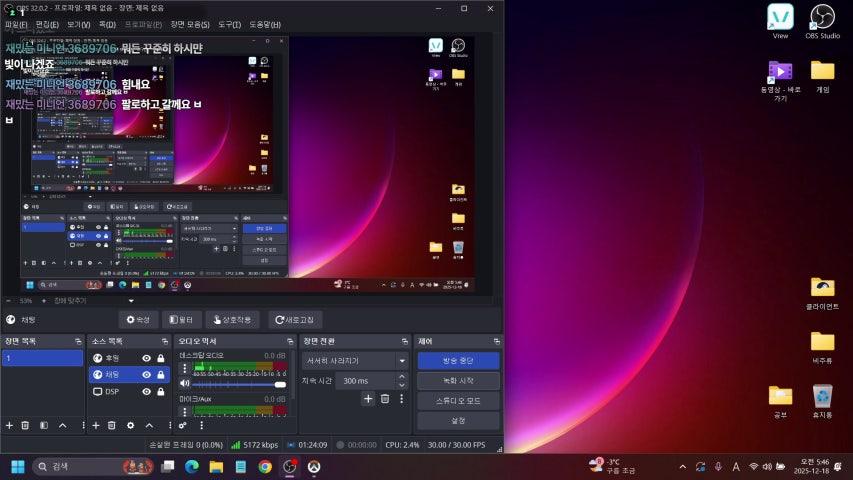This screenshot has height=480, width=853.
Task: Remove scene transition with trash icon
Action: 384,399
